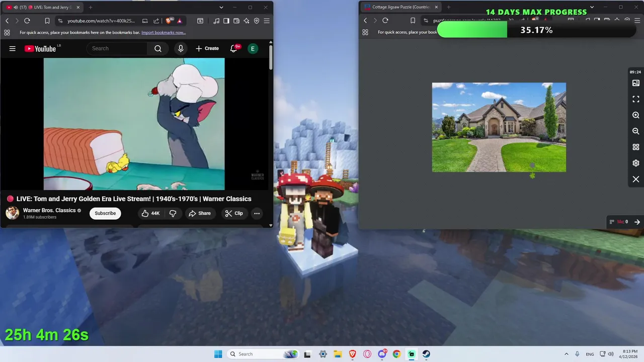Image resolution: width=644 pixels, height=362 pixels.
Task: Open Leo AI sparkle icon
Action: [246, 21]
